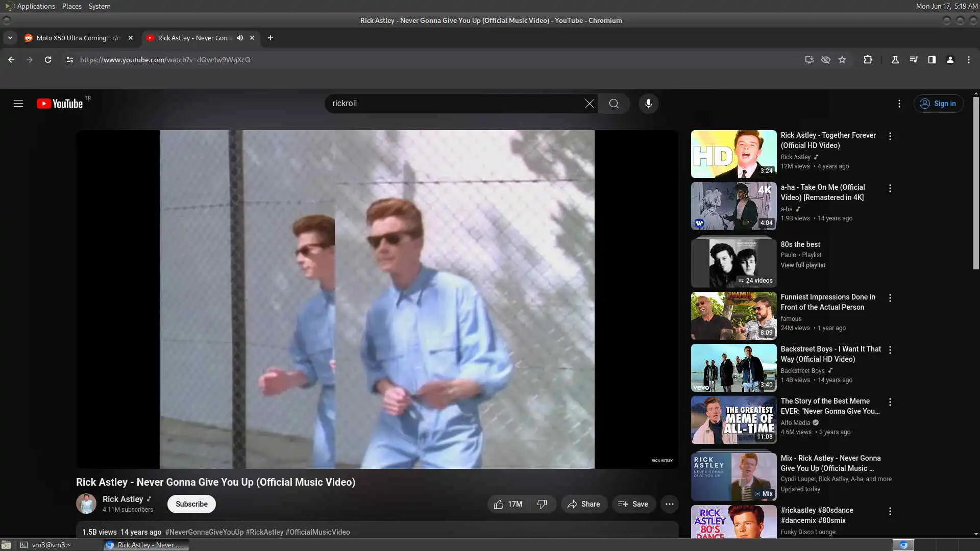The height and width of the screenshot is (551, 980).
Task: Switch to the Moto X50 Ultra tab
Action: [78, 38]
